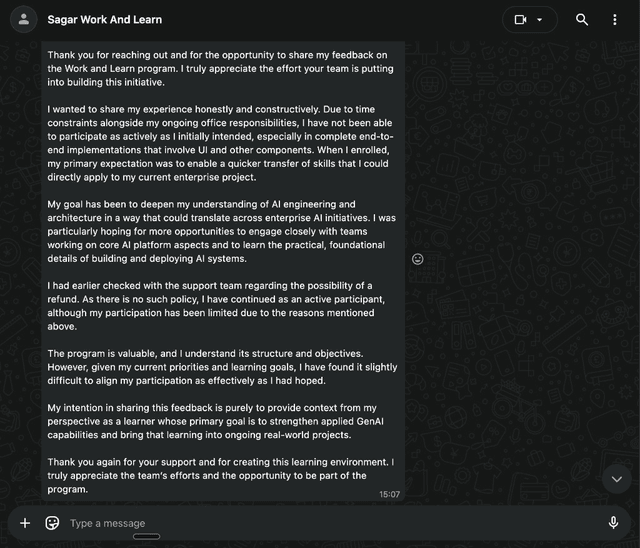React to message with emoji icon
This screenshot has height=548, width=640.
[x=418, y=259]
